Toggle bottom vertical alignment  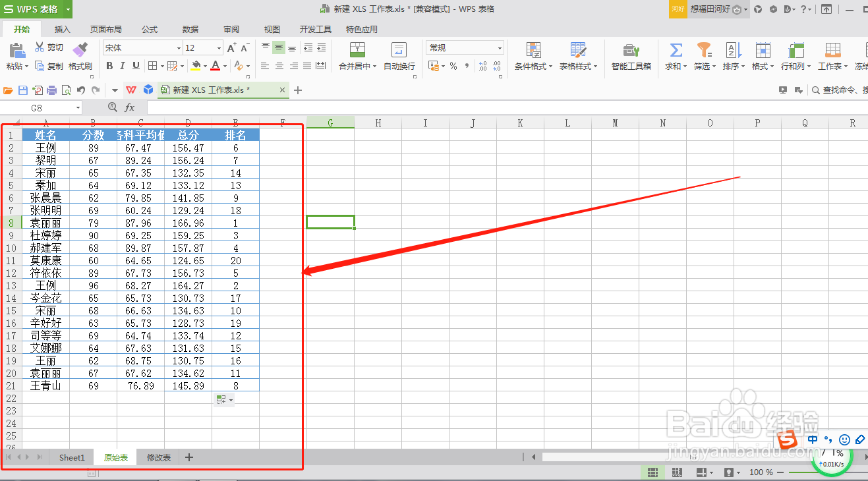pos(292,47)
